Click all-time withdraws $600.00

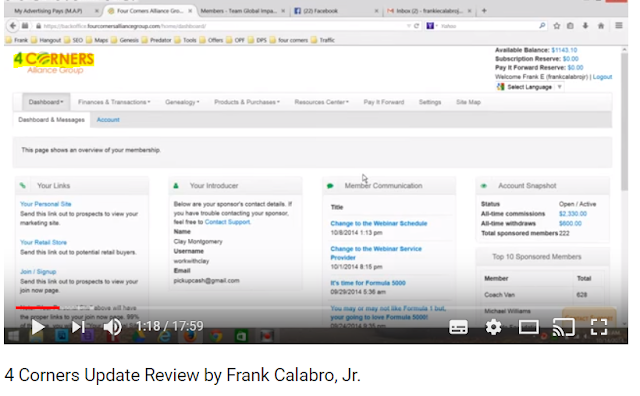click(570, 223)
